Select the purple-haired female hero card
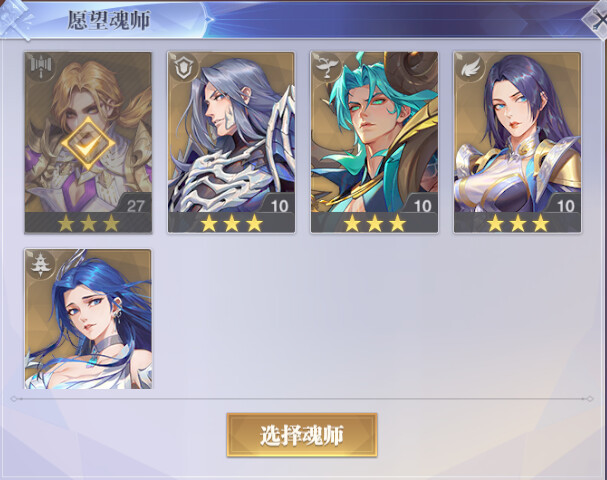This screenshot has height=480, width=607. click(x=518, y=142)
